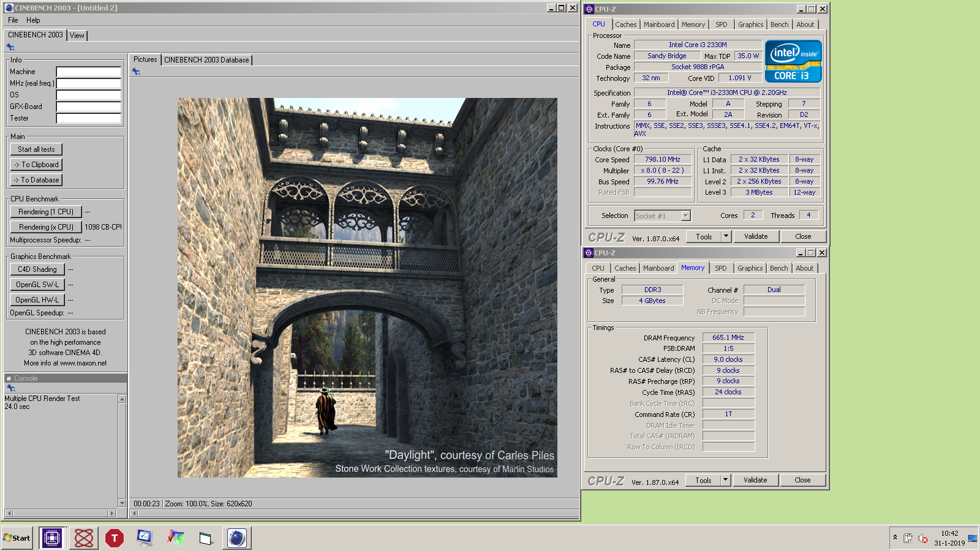Viewport: 980px width, 551px height.
Task: Click the Tester input field
Action: (89, 118)
